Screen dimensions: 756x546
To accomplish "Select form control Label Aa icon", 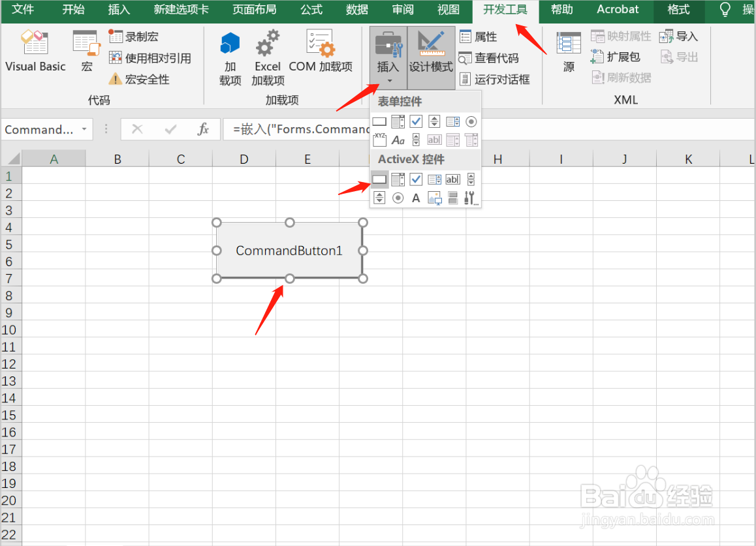I will point(398,140).
